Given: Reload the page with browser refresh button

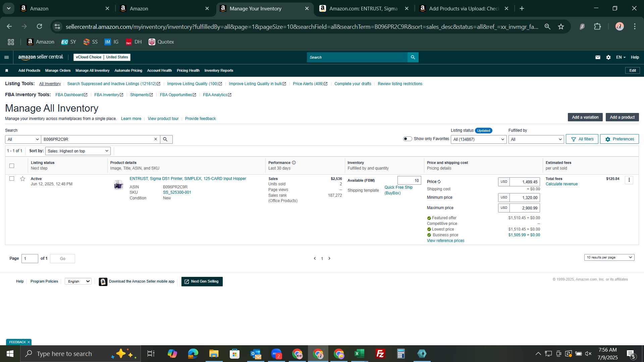Looking at the screenshot, I should (x=40, y=26).
